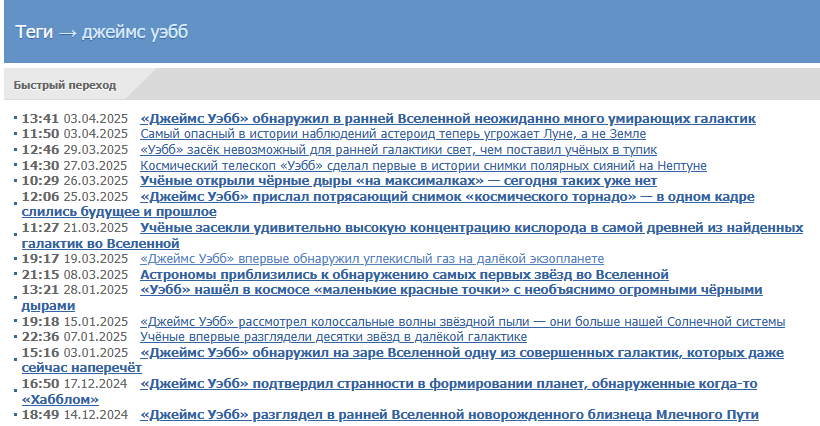Viewport: 820px width, 426px height.
Task: Open article on dozens of stars in distant galaxy
Action: [x=333, y=337]
